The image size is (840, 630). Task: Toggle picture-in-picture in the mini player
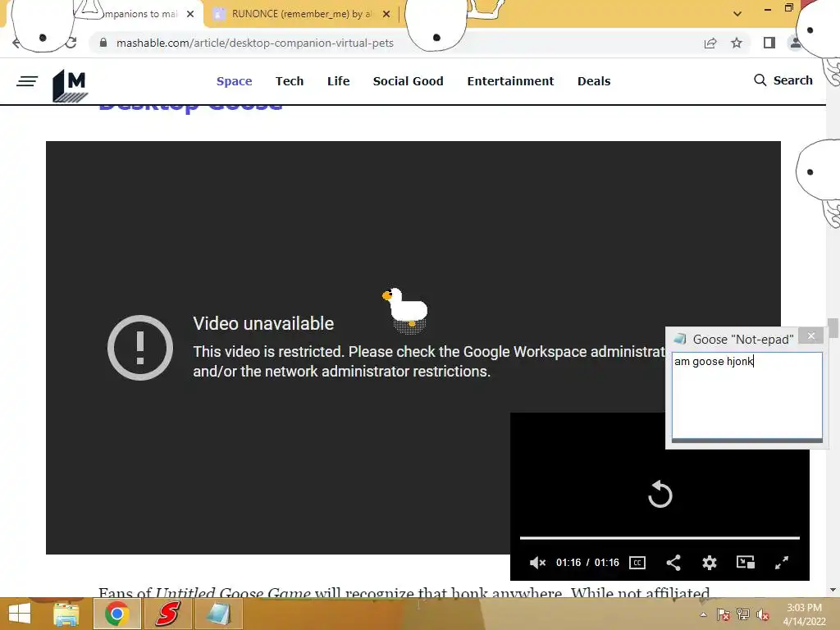coord(745,563)
